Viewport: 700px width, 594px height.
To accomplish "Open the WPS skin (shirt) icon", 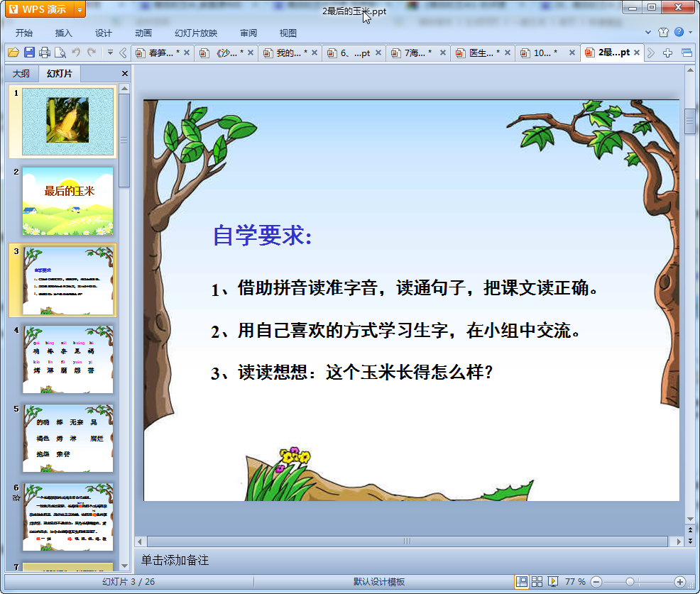I will pos(663,32).
